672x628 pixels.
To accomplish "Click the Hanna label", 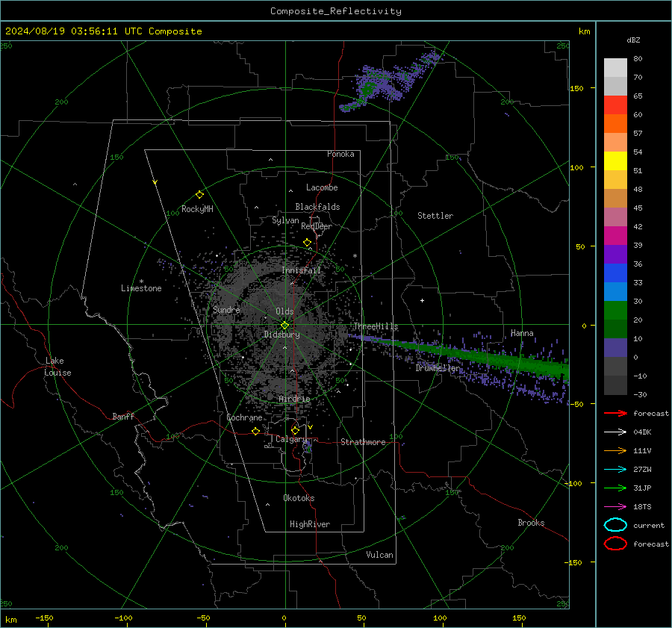I will [522, 333].
